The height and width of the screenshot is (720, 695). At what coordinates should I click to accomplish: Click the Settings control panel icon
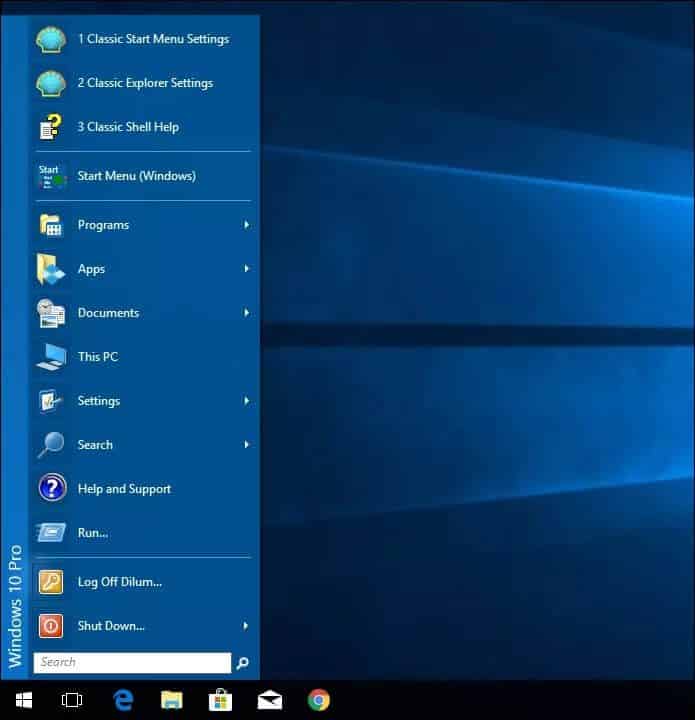click(50, 401)
